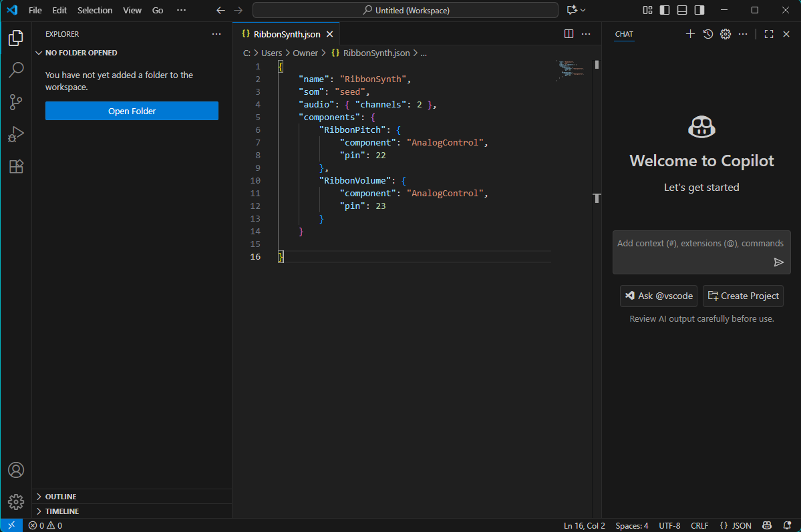Split the editor to the right
Image resolution: width=801 pixels, height=532 pixels.
click(x=569, y=34)
